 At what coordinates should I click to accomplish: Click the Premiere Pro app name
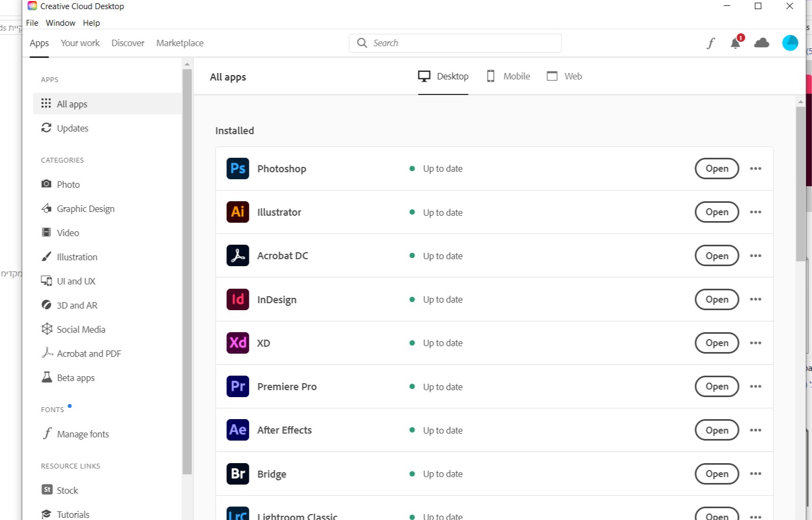pos(287,386)
